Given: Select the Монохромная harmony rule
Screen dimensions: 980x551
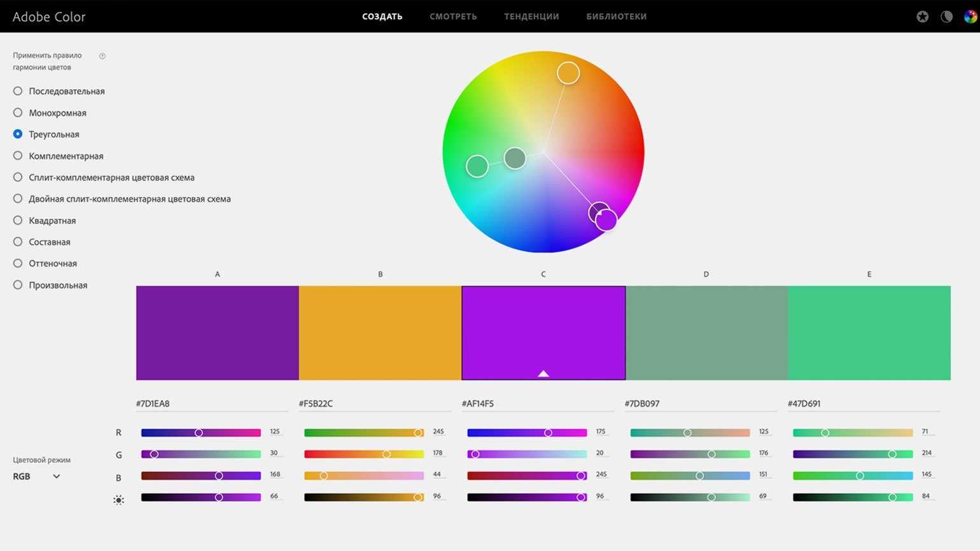Looking at the screenshot, I should coord(18,113).
